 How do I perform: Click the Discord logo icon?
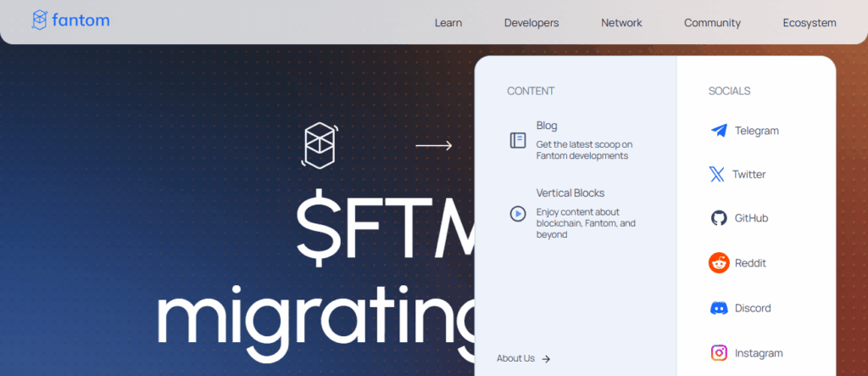point(719,308)
